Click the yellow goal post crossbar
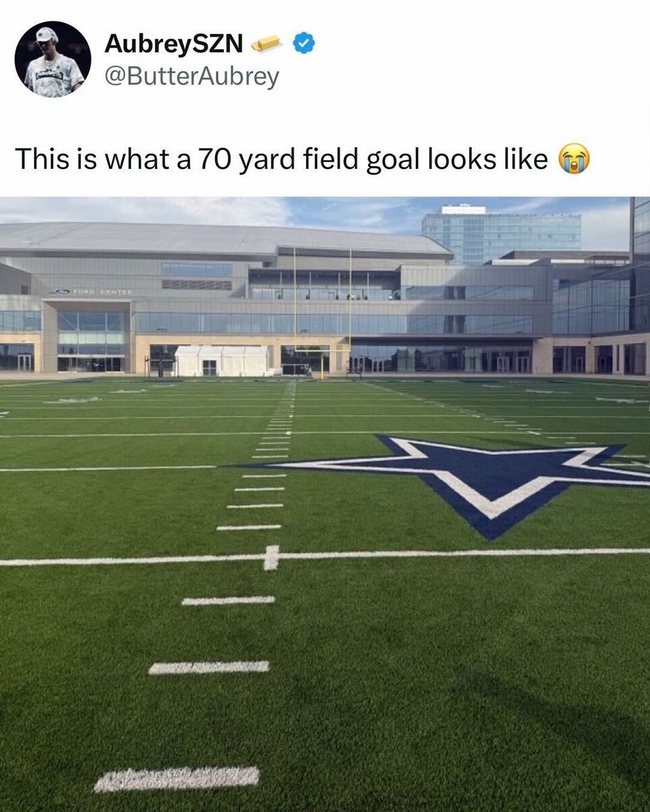Screen dimensions: 650x812 322,347
